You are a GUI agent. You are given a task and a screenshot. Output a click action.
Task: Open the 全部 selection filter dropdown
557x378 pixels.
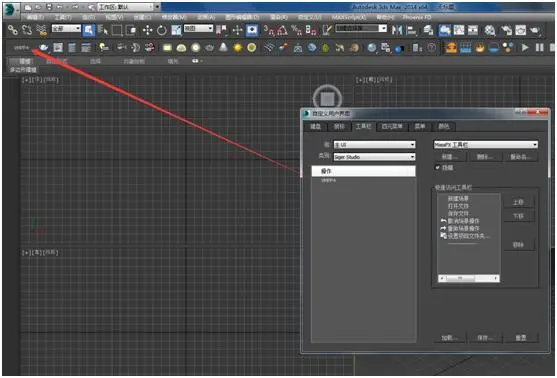[66, 28]
